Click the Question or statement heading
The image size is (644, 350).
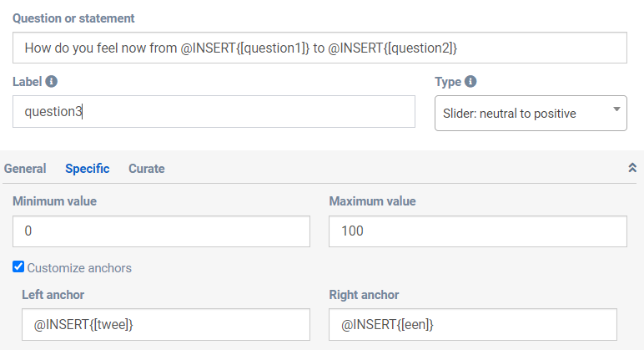point(73,18)
